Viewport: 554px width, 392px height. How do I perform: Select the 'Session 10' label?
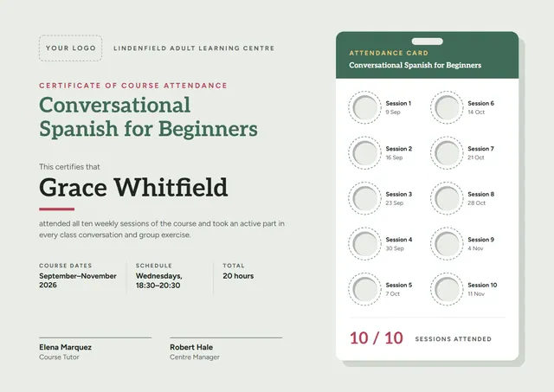(482, 285)
